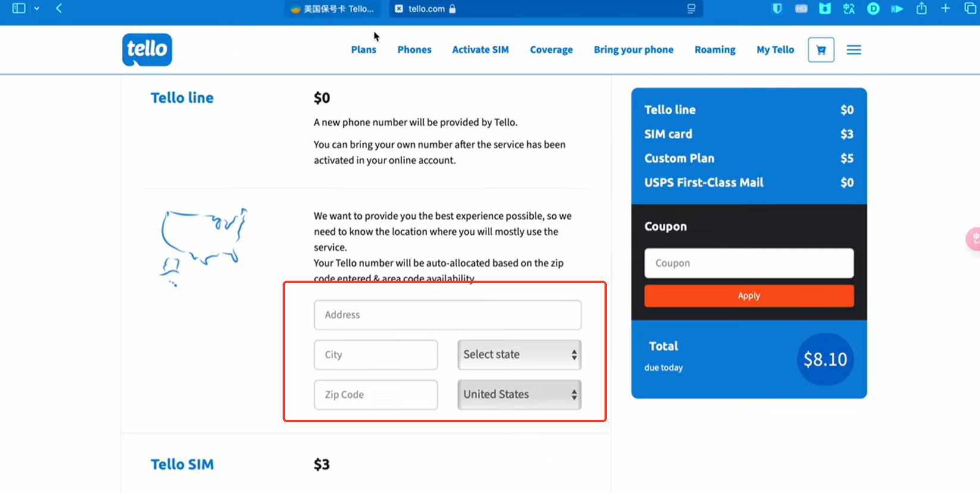The image size is (980, 493).
Task: Select the tello.com browser tab
Action: tap(546, 9)
